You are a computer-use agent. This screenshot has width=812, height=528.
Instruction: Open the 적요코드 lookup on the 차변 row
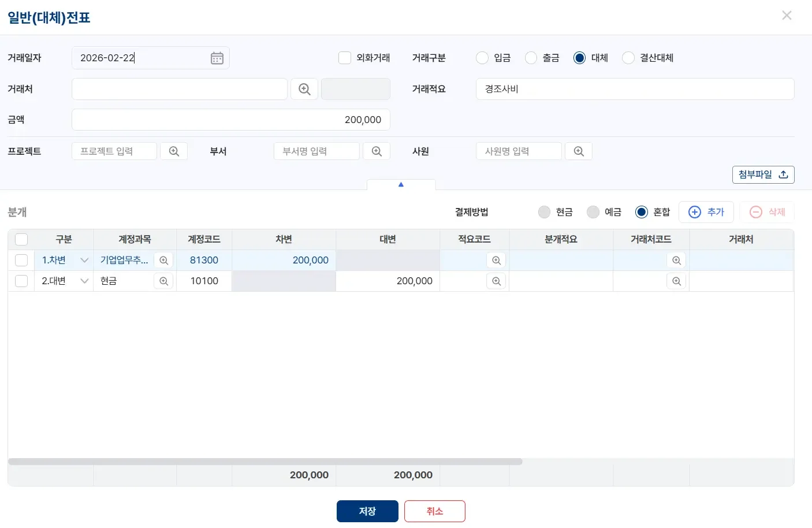(496, 260)
